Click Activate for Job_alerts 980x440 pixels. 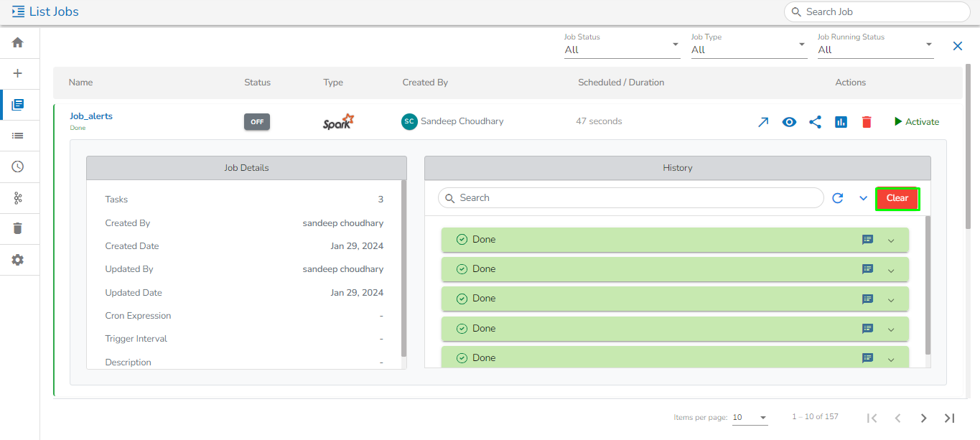coord(916,122)
